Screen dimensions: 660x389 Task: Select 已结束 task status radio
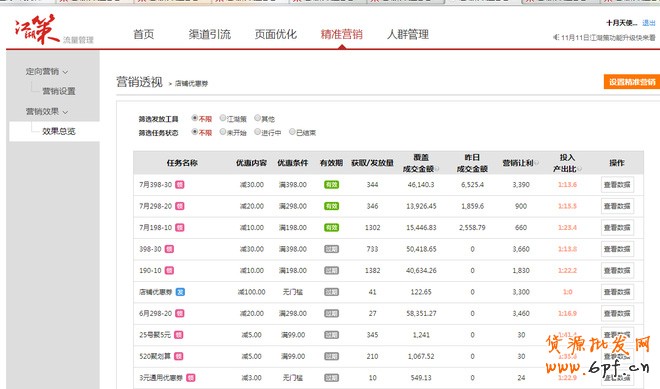click(292, 132)
